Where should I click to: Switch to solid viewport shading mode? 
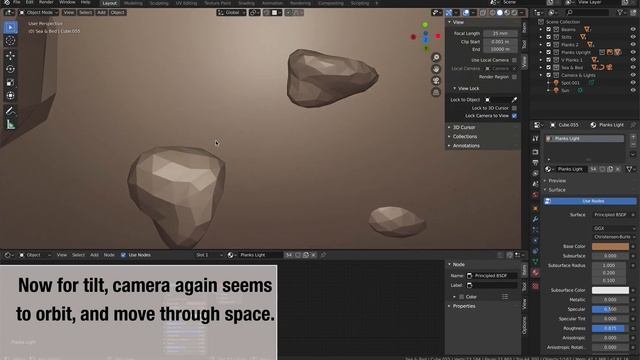click(500, 13)
